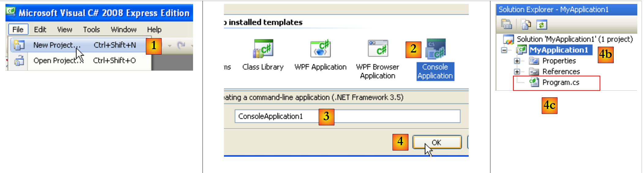The image size is (644, 173).
Task: Expand the Properties tree node
Action: (x=517, y=61)
